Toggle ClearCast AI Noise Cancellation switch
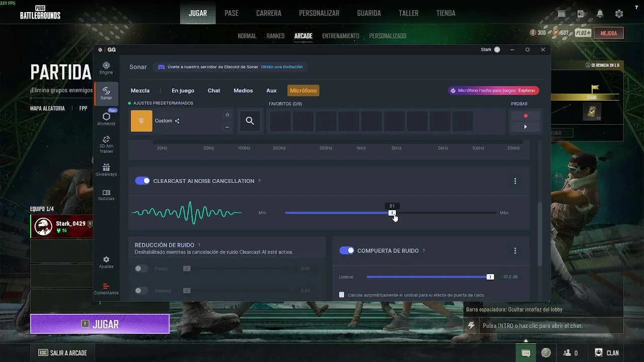The height and width of the screenshot is (362, 644). tap(142, 181)
